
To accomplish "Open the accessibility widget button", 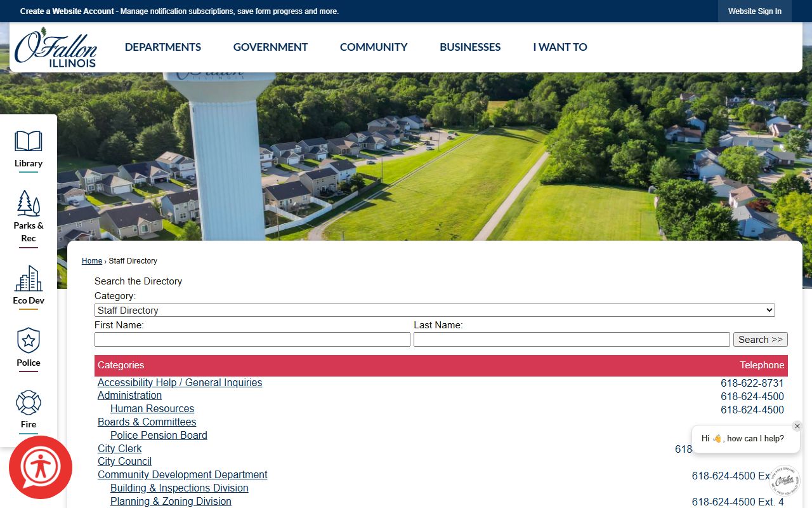I will point(41,467).
